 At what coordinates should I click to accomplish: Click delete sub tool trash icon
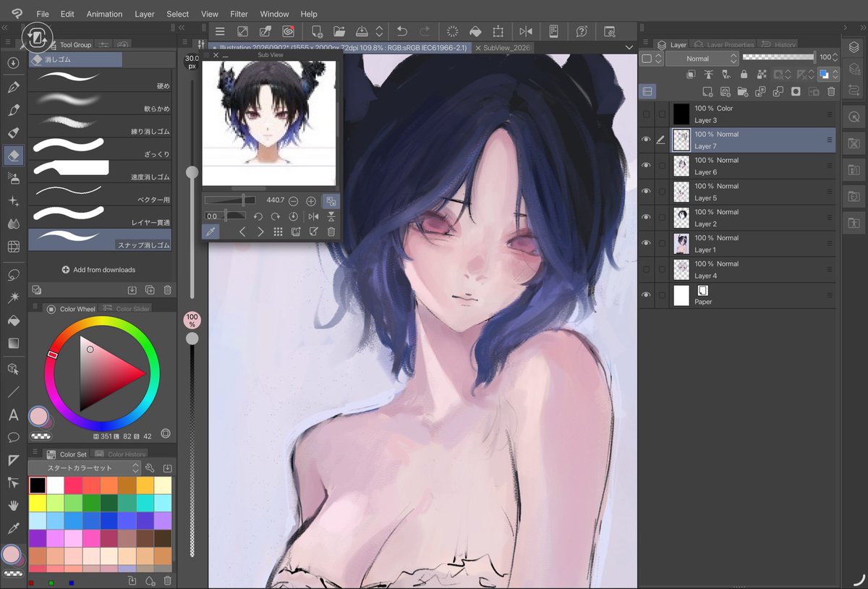167,290
